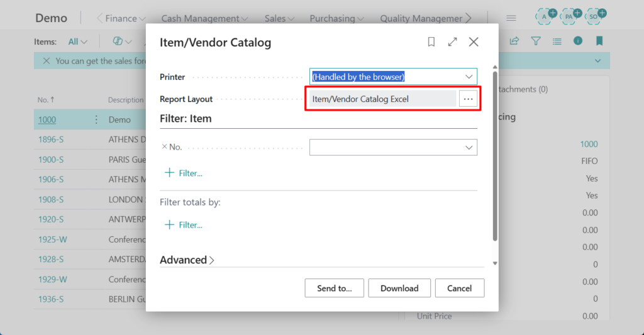
Task: Open the Report Layout lookup (three dots)
Action: pos(468,99)
